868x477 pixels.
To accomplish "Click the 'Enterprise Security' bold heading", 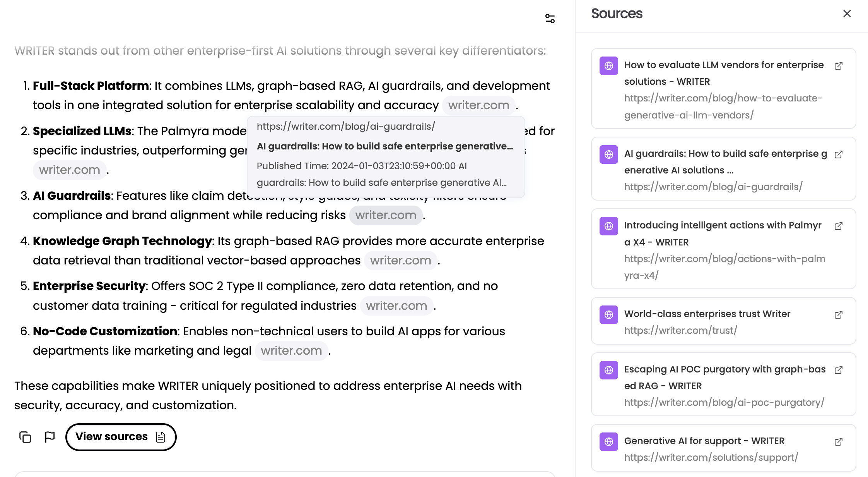I will click(x=89, y=286).
